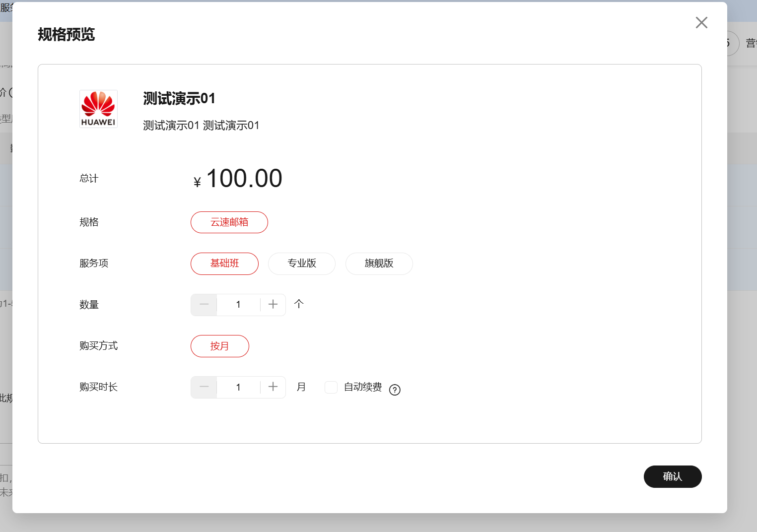
Task: Click the Huawei logo thumbnail
Action: coord(98,109)
